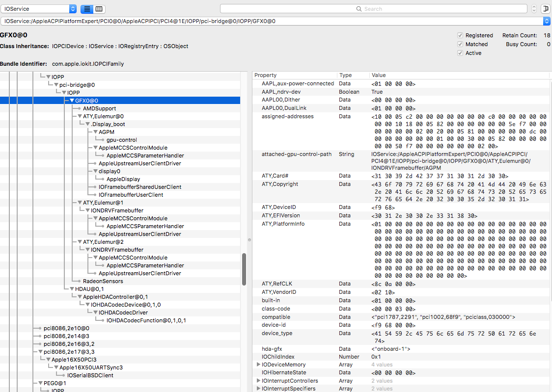Click the tree pane vertical scrollbar
The width and height of the screenshot is (552, 392).
244,269
